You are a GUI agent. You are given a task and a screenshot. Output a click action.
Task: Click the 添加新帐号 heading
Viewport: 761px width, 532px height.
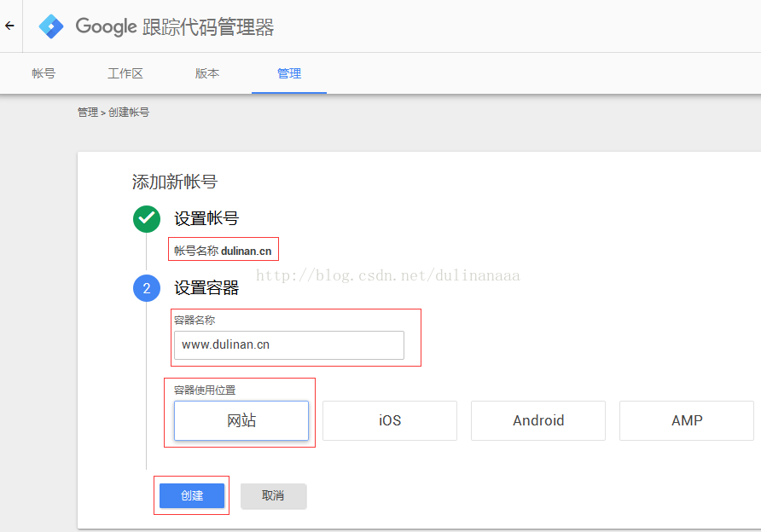175,182
